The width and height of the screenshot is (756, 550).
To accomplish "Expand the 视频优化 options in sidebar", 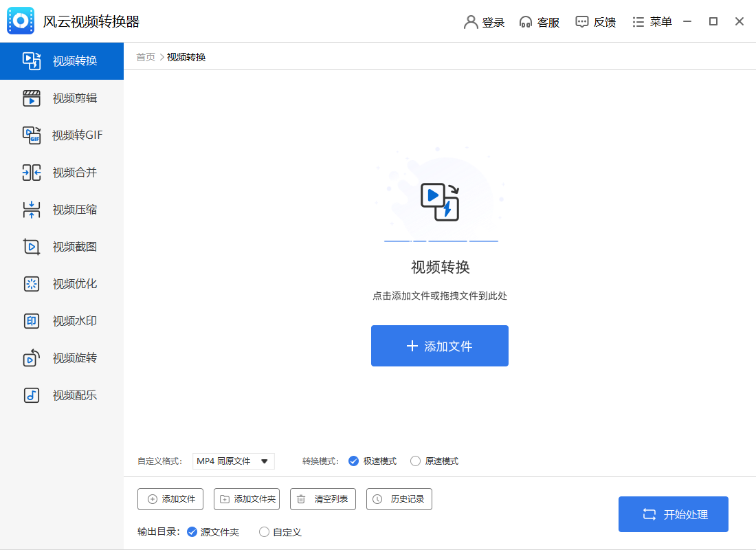I will (60, 283).
